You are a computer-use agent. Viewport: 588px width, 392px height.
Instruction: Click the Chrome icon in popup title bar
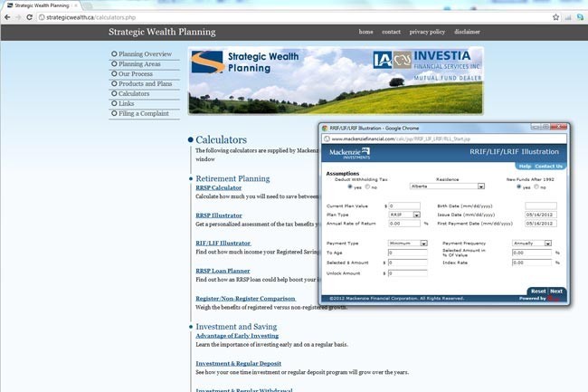click(x=325, y=128)
